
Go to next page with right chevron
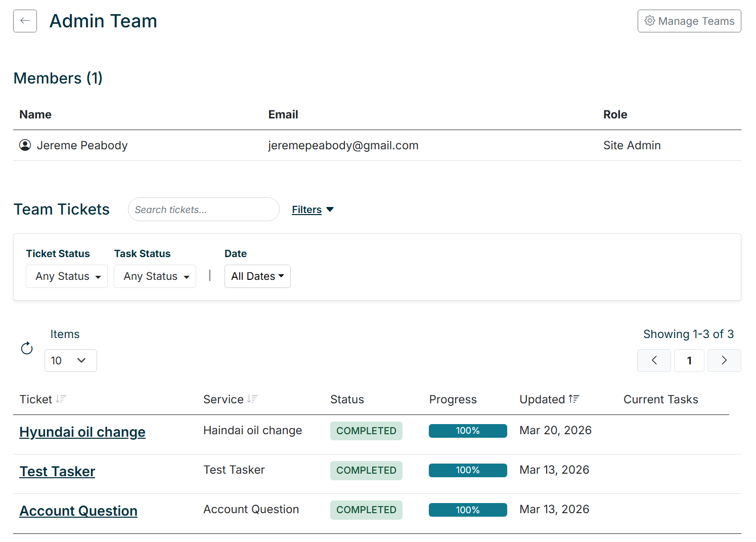724,360
